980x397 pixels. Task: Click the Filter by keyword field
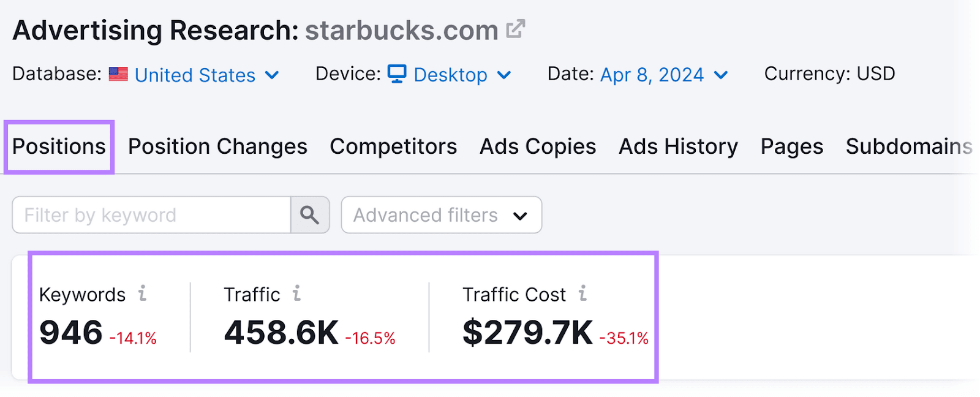click(x=151, y=215)
